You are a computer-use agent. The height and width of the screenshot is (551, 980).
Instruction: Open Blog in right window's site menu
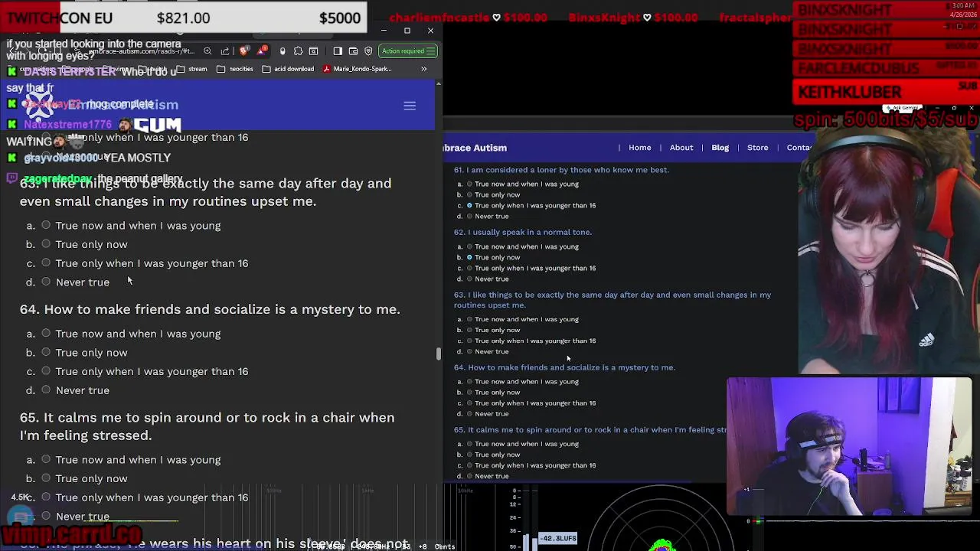coord(720,148)
